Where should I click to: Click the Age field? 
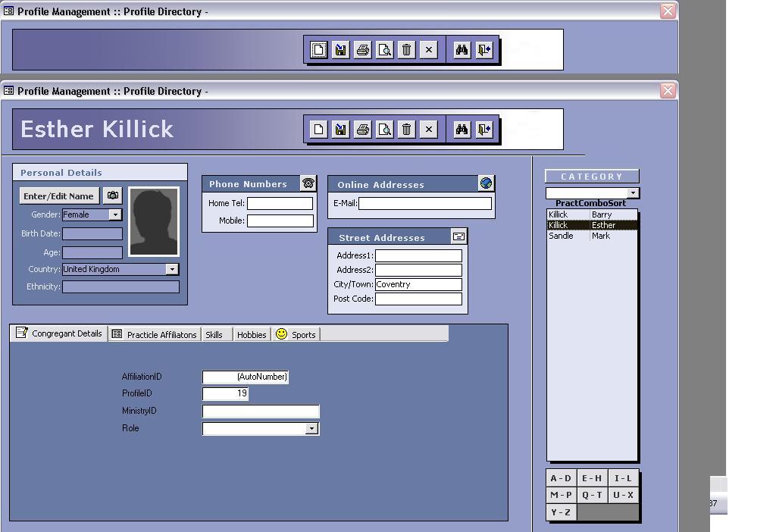coord(92,252)
